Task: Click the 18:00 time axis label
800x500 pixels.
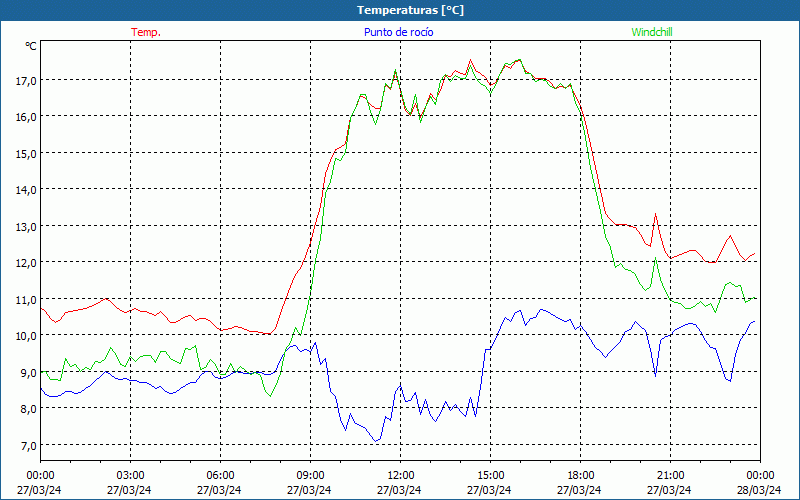Action: pos(581,476)
